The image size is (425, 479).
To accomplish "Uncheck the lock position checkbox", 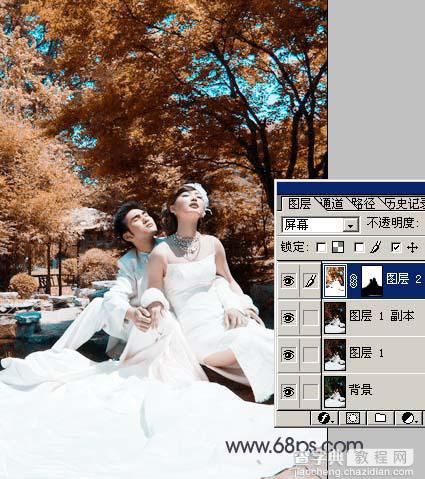I will pos(396,247).
